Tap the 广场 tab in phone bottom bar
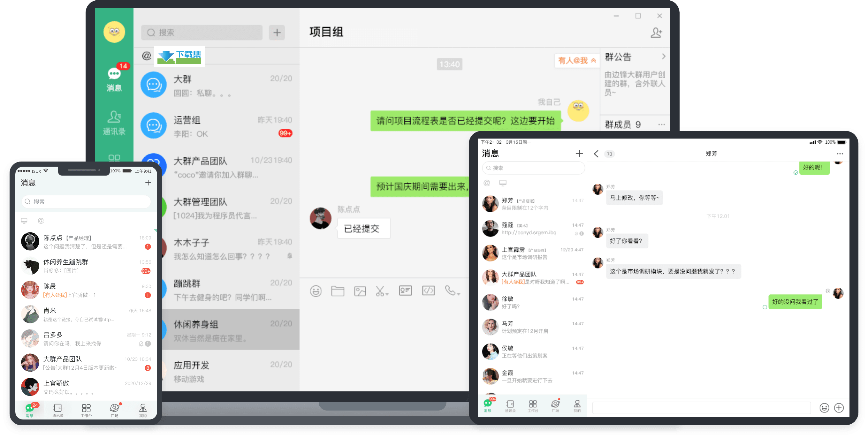868x438 pixels. 115,410
